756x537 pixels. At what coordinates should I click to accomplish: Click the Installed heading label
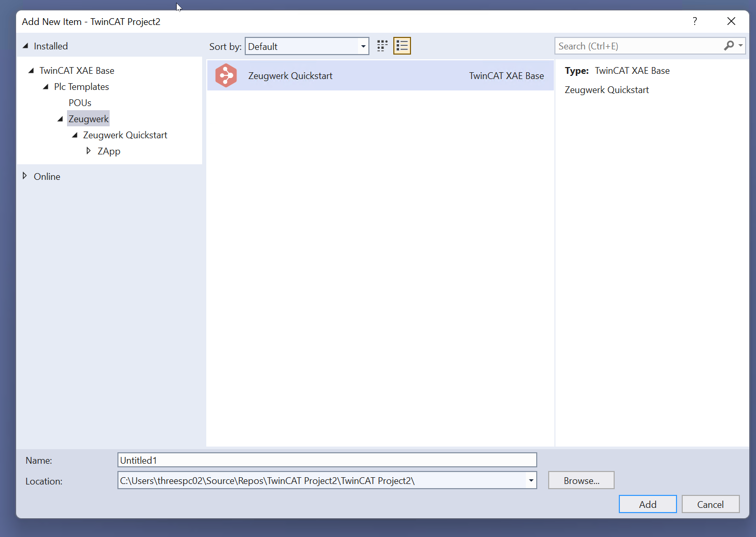(51, 46)
